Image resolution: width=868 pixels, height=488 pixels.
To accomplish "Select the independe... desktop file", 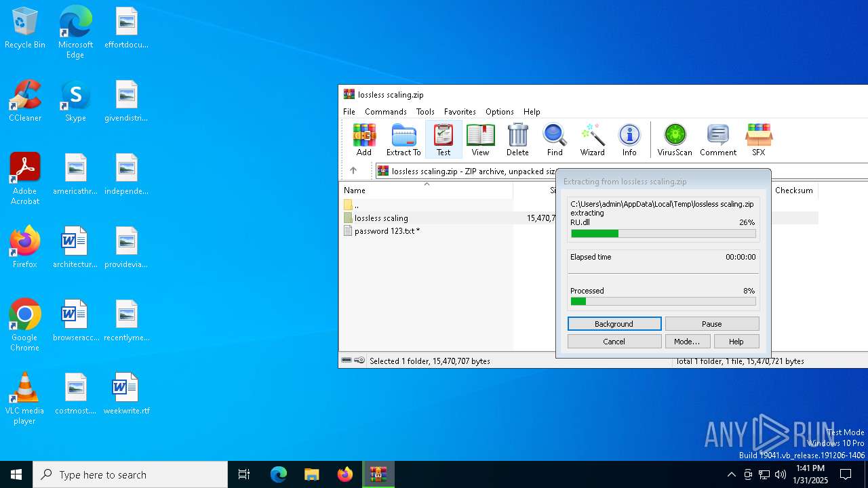I will coord(126,175).
